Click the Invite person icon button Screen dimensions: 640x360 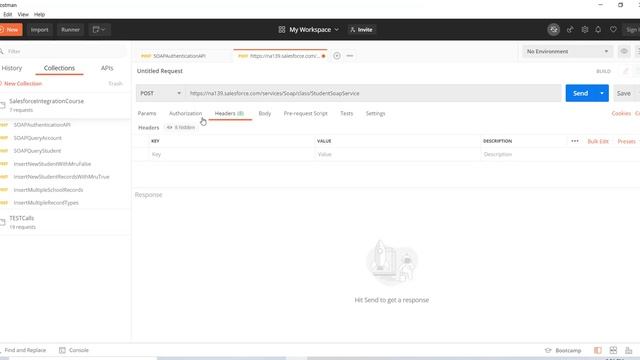[x=361, y=29]
